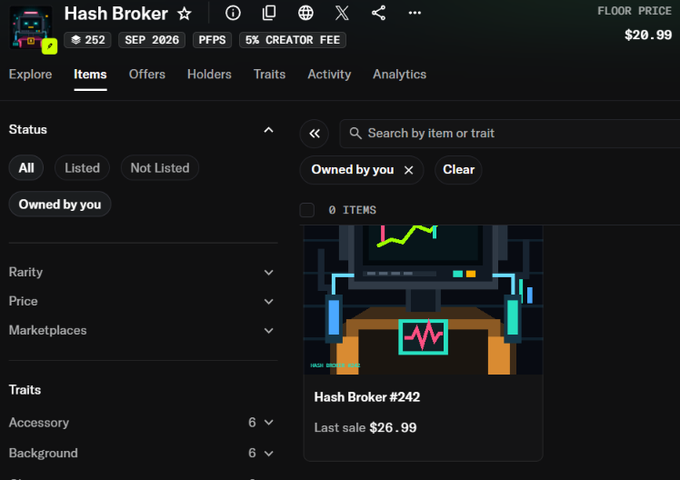Remove the Owned by you filter chip

click(x=409, y=170)
